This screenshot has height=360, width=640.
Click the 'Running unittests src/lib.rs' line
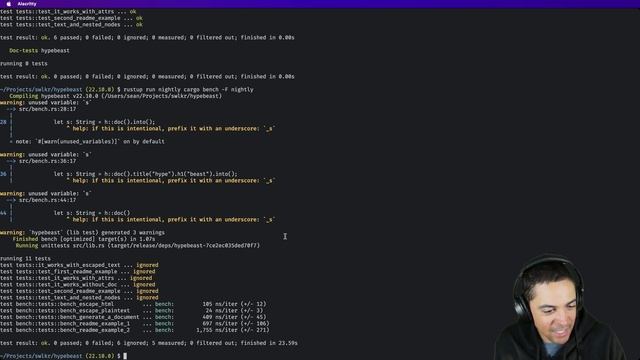pyautogui.click(x=138, y=246)
